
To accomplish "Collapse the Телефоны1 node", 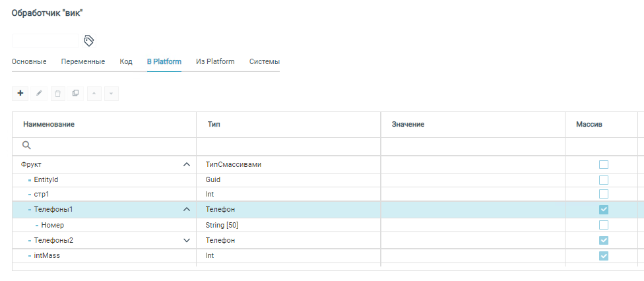I will point(187,210).
